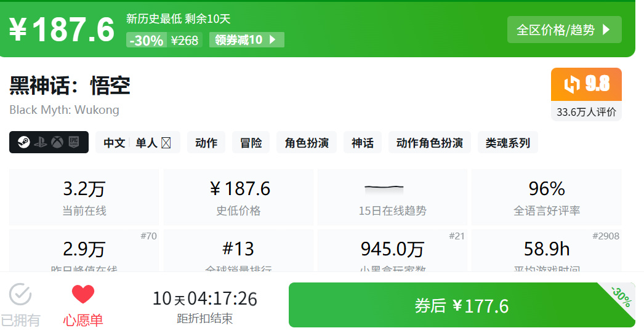
Task: Open the 类魂系列 tag
Action: tap(508, 143)
